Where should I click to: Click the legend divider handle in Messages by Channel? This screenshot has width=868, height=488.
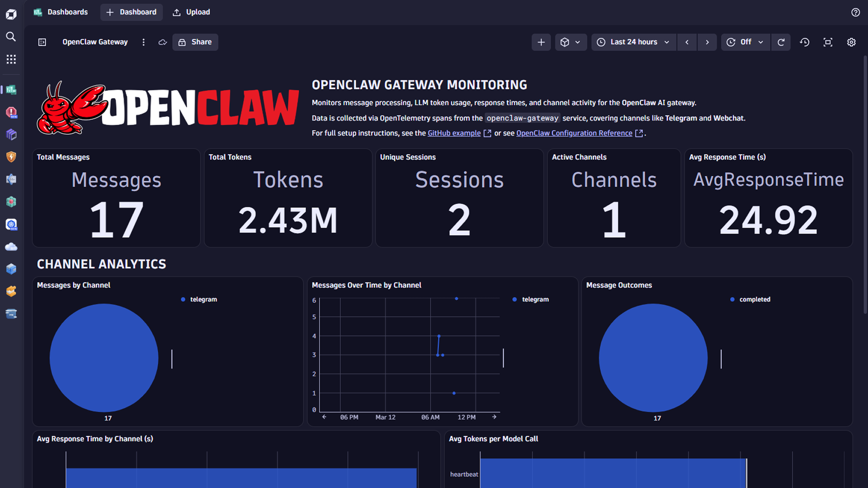coord(172,359)
